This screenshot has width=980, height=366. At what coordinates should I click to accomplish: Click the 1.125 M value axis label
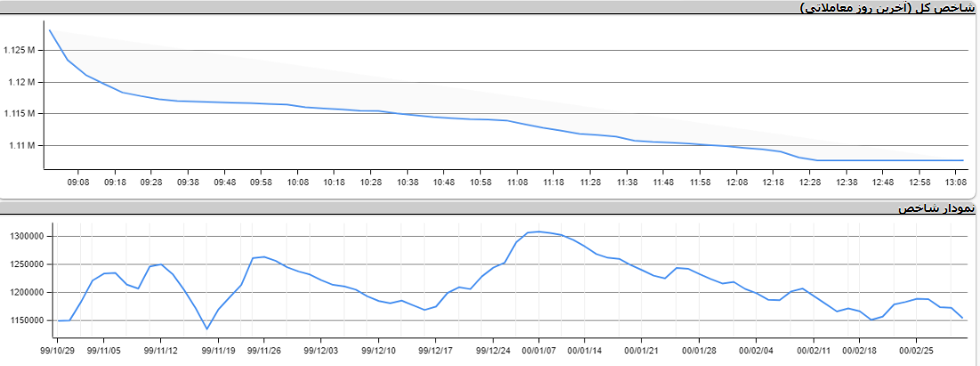(19, 51)
